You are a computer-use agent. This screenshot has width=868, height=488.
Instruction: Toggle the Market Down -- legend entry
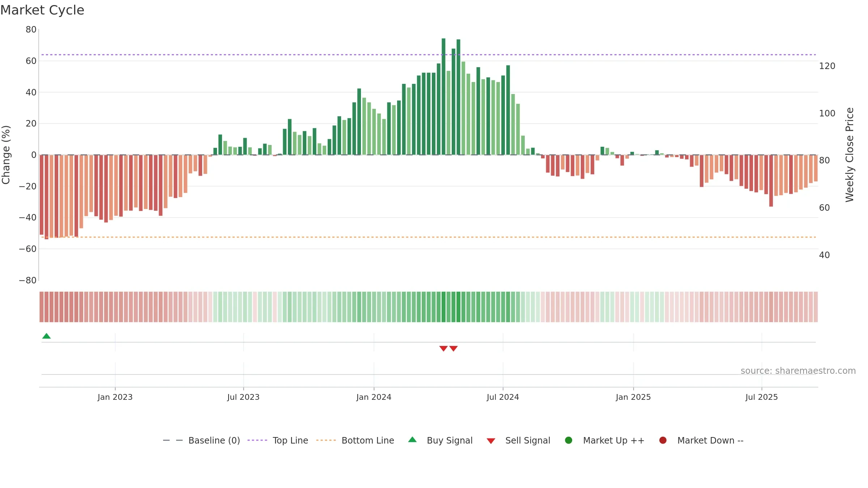point(701,440)
